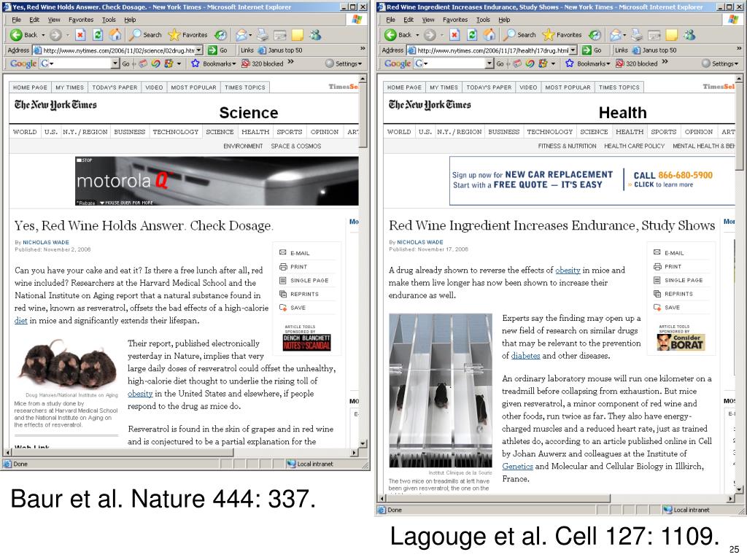Click Consider Borat sponsor ad
The image size is (747, 560).
click(x=681, y=343)
